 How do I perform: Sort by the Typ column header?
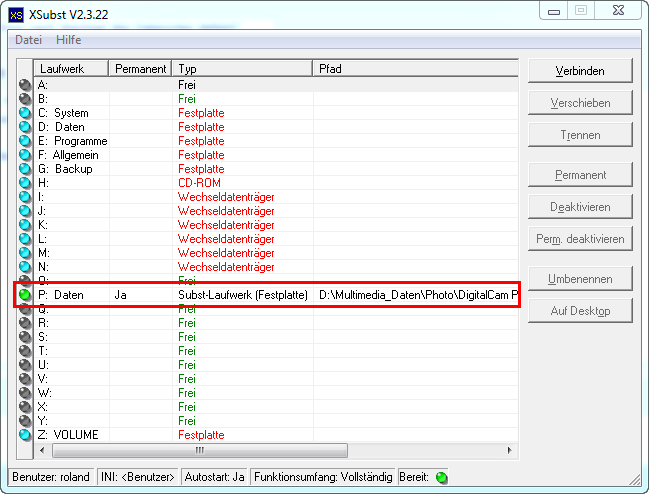(242, 69)
